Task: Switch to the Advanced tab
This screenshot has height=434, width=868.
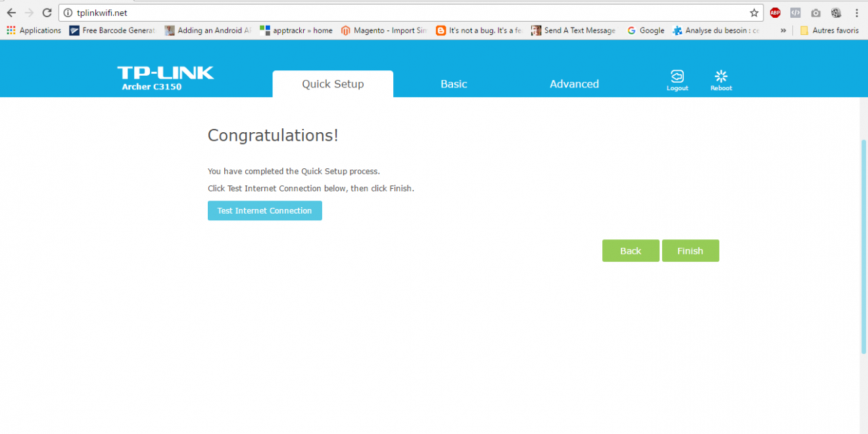Action: click(x=574, y=84)
